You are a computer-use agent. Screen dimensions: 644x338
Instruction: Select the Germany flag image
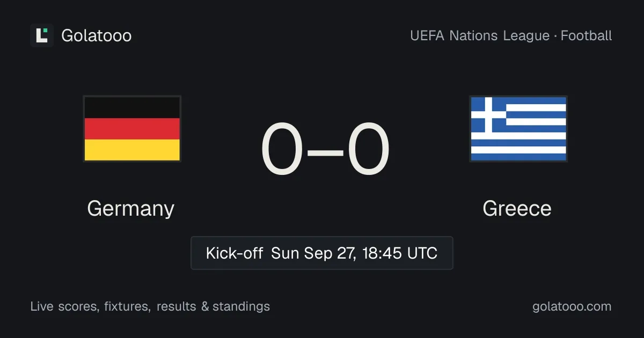click(x=132, y=129)
